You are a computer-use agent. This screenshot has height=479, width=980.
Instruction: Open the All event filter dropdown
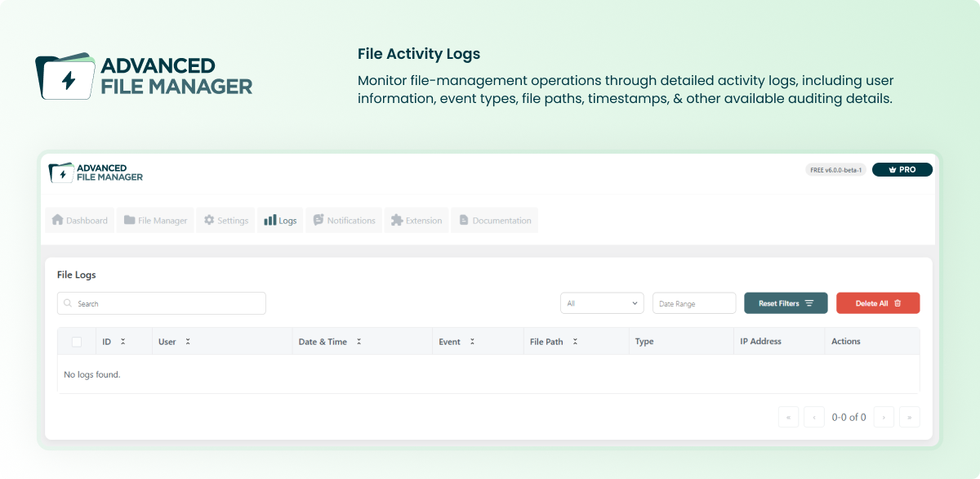(x=602, y=303)
